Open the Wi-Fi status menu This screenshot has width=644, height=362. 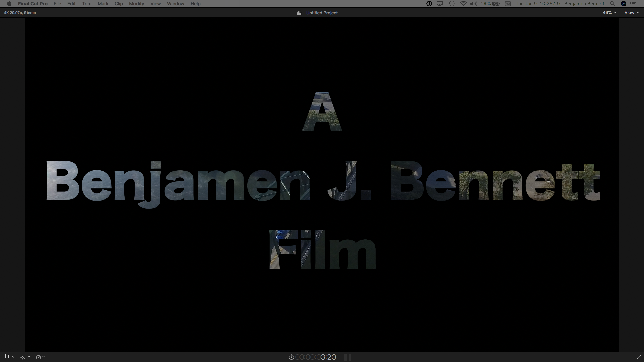click(x=463, y=4)
